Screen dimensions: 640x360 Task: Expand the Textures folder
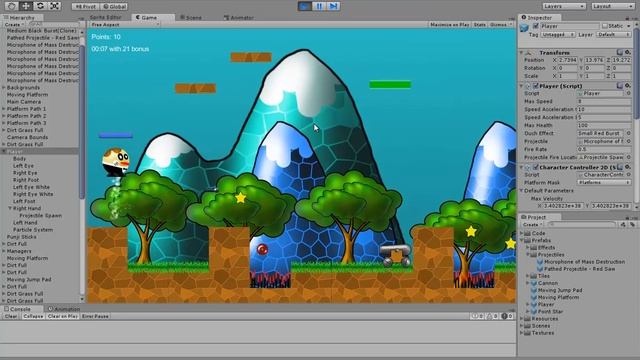(x=522, y=333)
